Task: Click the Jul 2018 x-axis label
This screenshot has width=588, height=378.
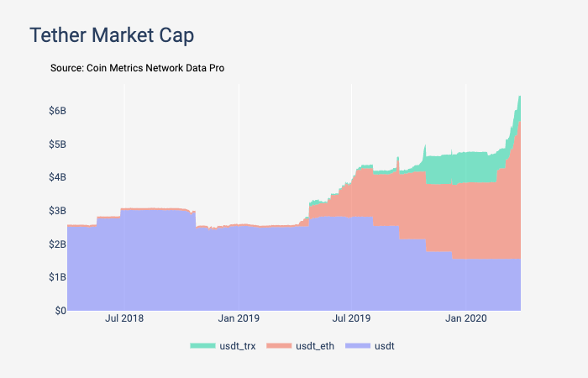Action: click(x=124, y=318)
